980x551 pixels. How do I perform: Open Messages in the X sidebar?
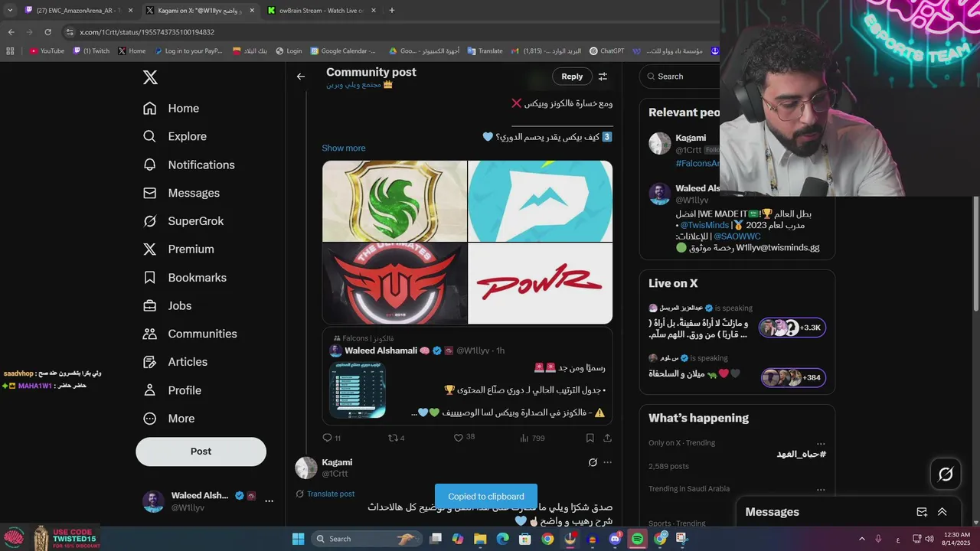[181, 193]
